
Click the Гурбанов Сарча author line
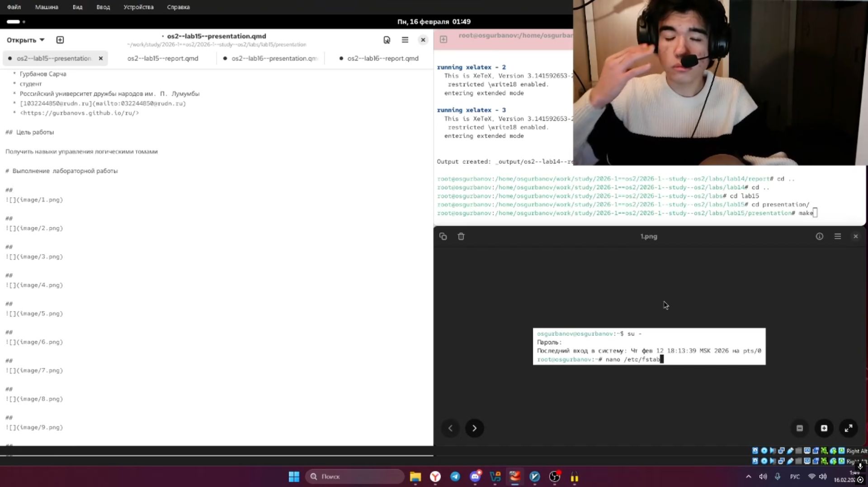43,74
